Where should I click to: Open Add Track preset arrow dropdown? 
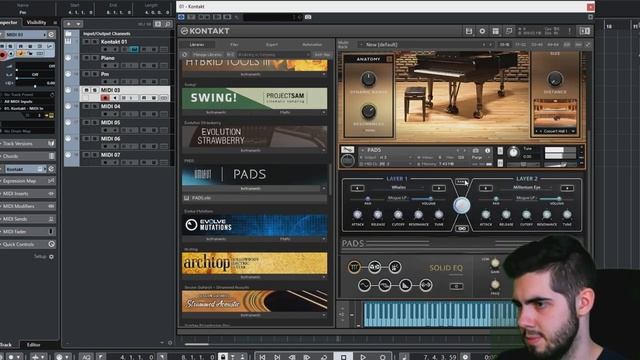pyautogui.click(x=78, y=24)
